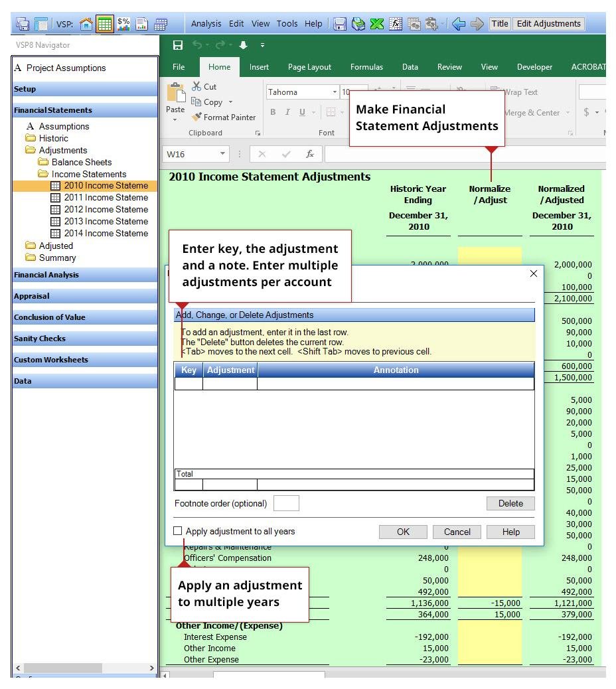Toggle Bold formatting
616x689 pixels.
click(273, 112)
